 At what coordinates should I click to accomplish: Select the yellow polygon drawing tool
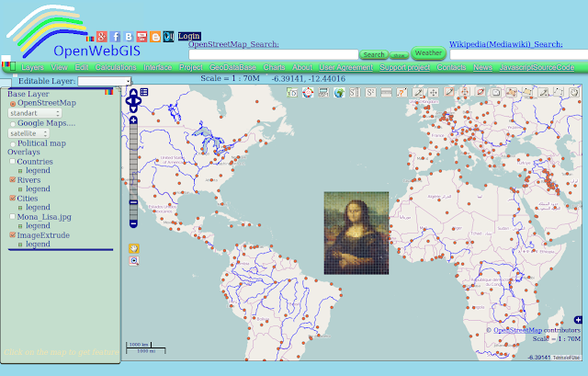pos(527,92)
